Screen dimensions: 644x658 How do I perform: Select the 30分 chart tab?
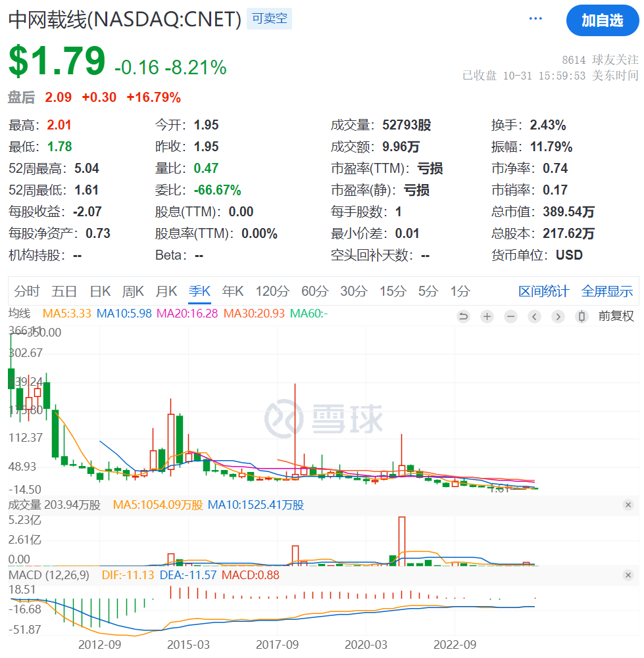[x=354, y=291]
